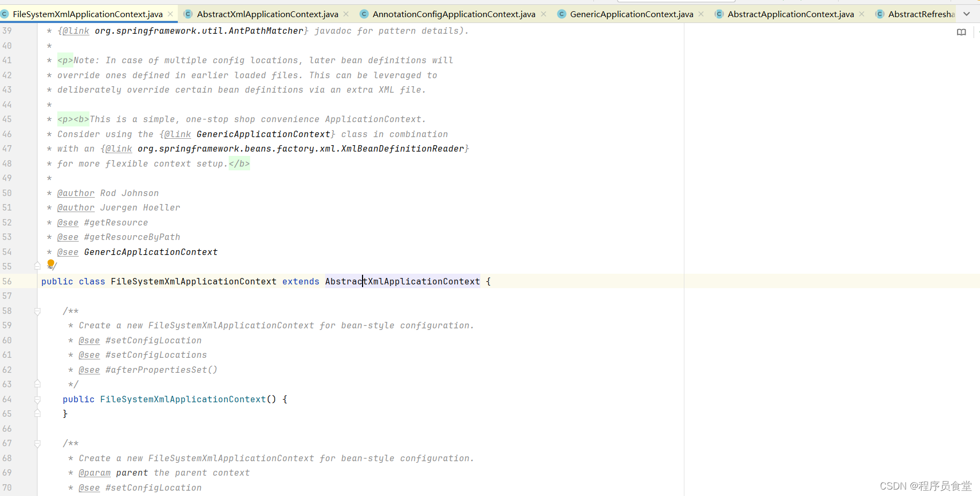Image resolution: width=980 pixels, height=496 pixels.
Task: Click the intention lightbulb icon on line 55
Action: coord(51,264)
